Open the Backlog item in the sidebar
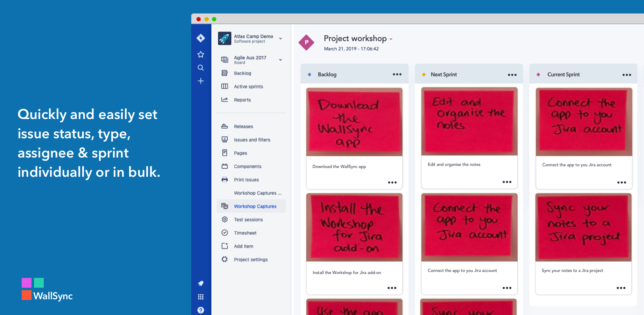This screenshot has height=315, width=644. pos(243,73)
